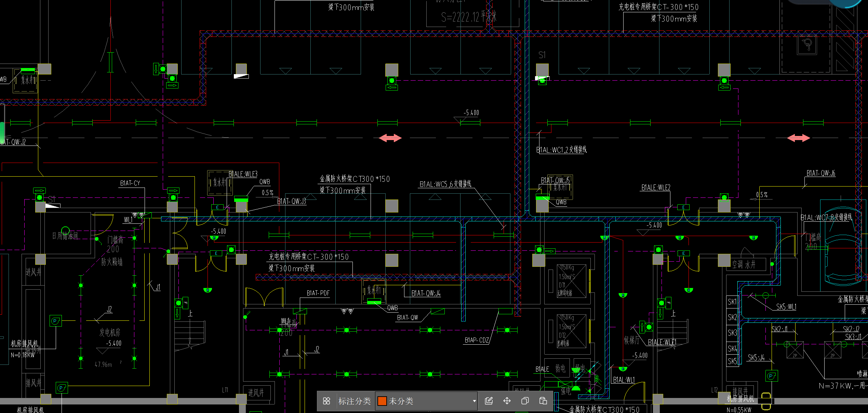
Task: Select the SK3:J1 label
Action: 853,337
